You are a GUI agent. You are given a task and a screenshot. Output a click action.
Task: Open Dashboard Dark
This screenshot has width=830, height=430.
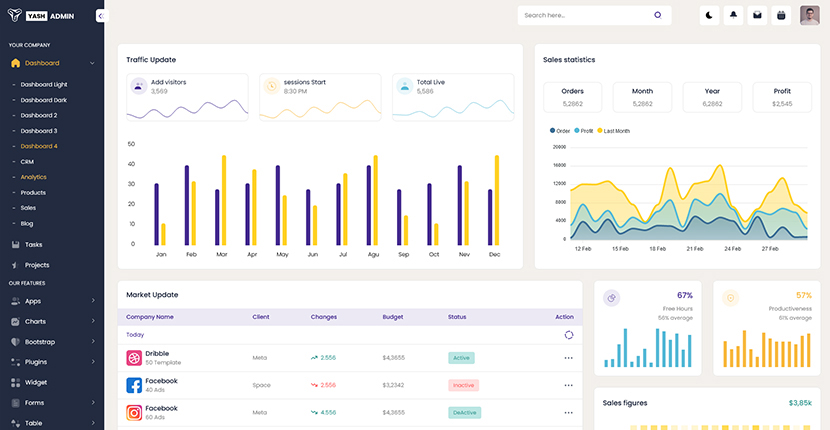click(x=44, y=100)
